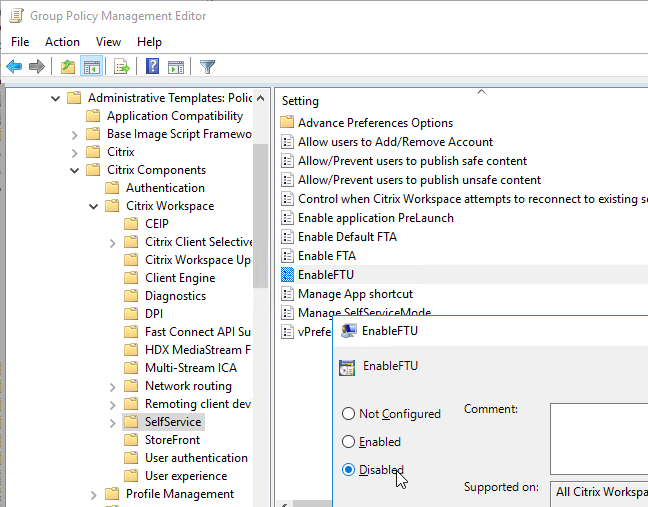Screen dimensions: 648x507
Task: Click the User experience folder icon
Action: coord(131,476)
